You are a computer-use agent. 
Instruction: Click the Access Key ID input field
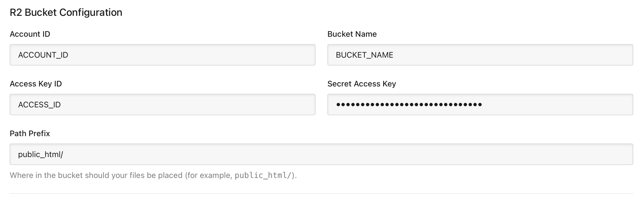(x=162, y=104)
